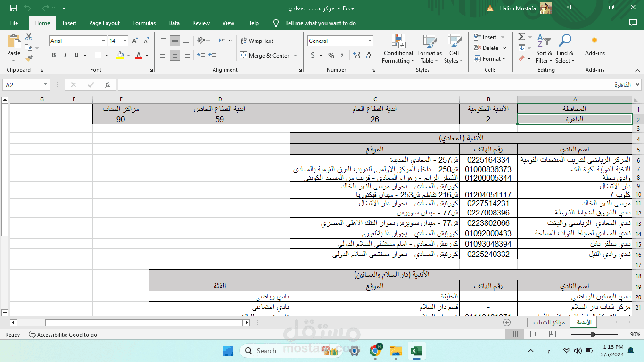Click the Insert Function fx icon

107,85
